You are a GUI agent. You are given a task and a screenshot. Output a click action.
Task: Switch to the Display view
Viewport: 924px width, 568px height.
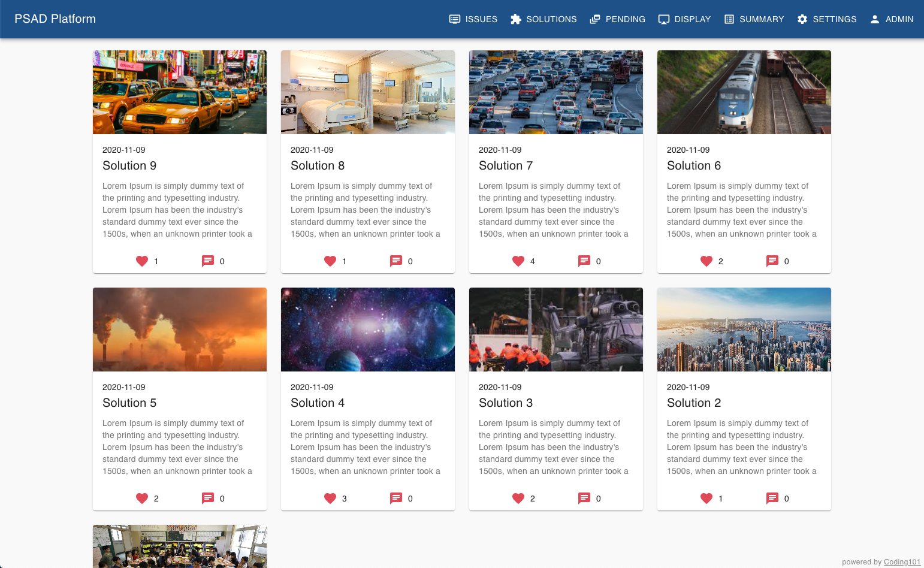684,19
